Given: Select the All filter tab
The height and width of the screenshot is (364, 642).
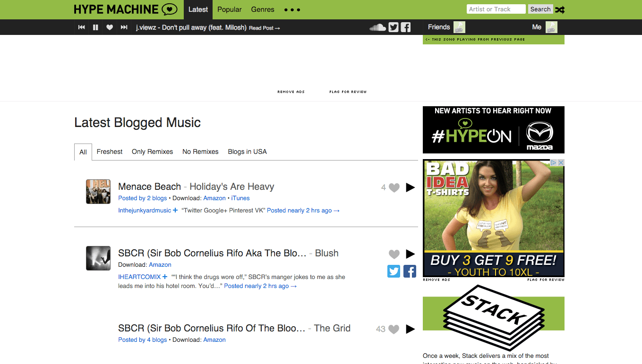Looking at the screenshot, I should click(83, 152).
